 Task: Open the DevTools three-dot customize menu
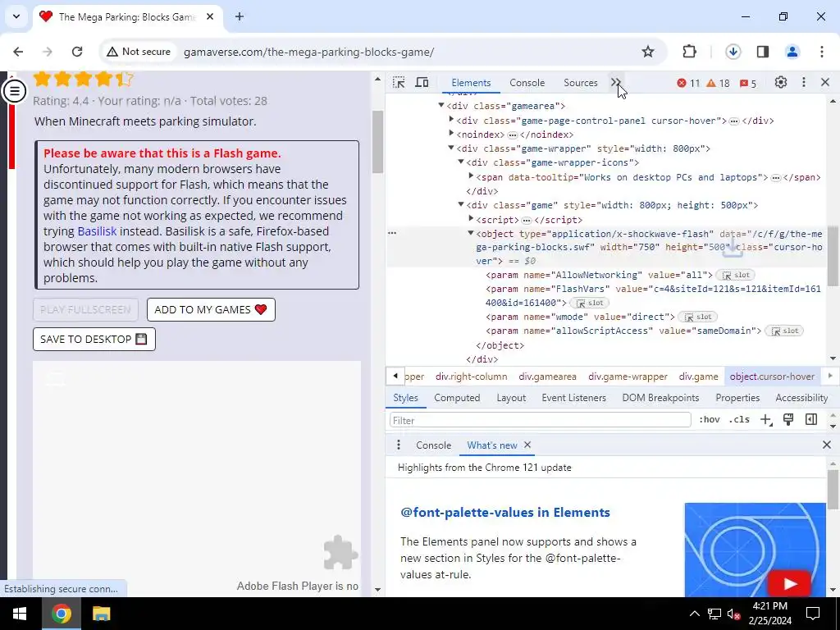(x=804, y=83)
